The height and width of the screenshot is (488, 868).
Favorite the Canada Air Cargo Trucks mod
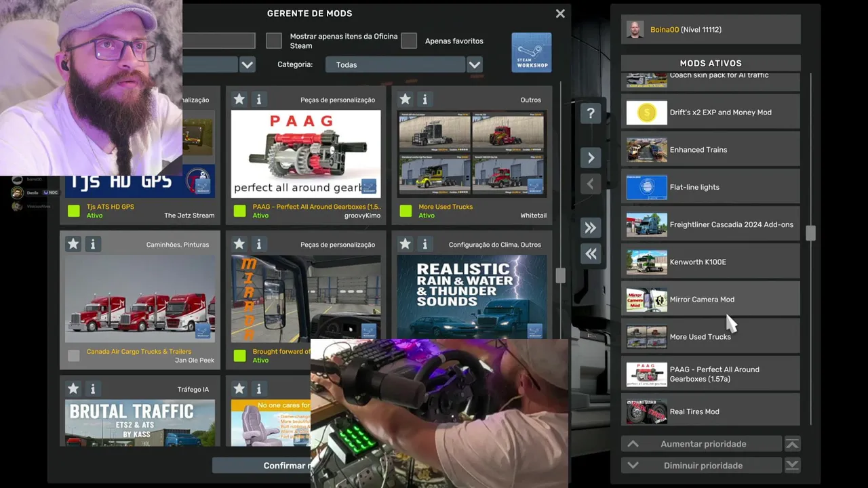[x=73, y=244]
